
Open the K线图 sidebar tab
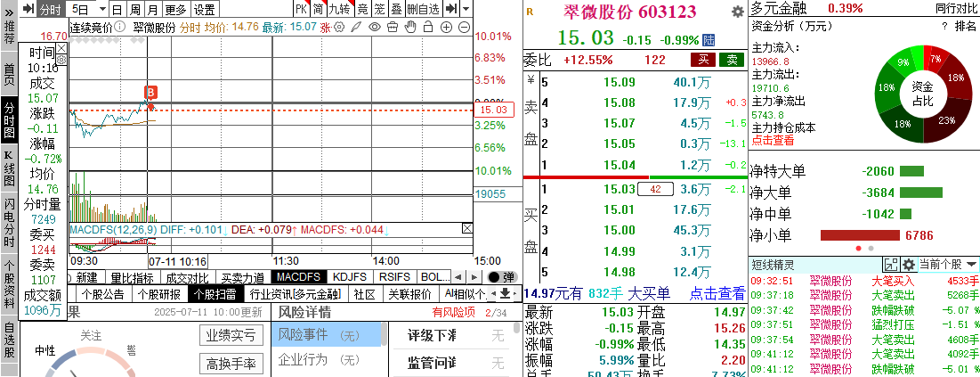(x=9, y=169)
